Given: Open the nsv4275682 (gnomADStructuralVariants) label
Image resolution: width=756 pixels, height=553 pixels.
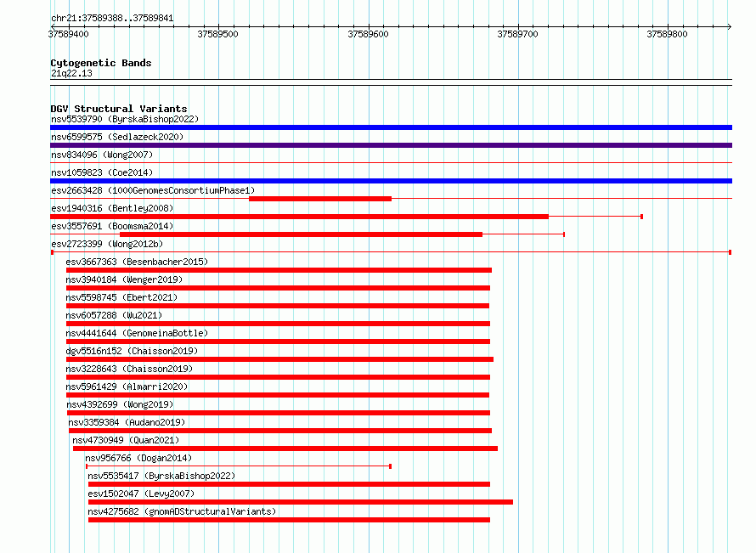Looking at the screenshot, I should click(182, 511).
